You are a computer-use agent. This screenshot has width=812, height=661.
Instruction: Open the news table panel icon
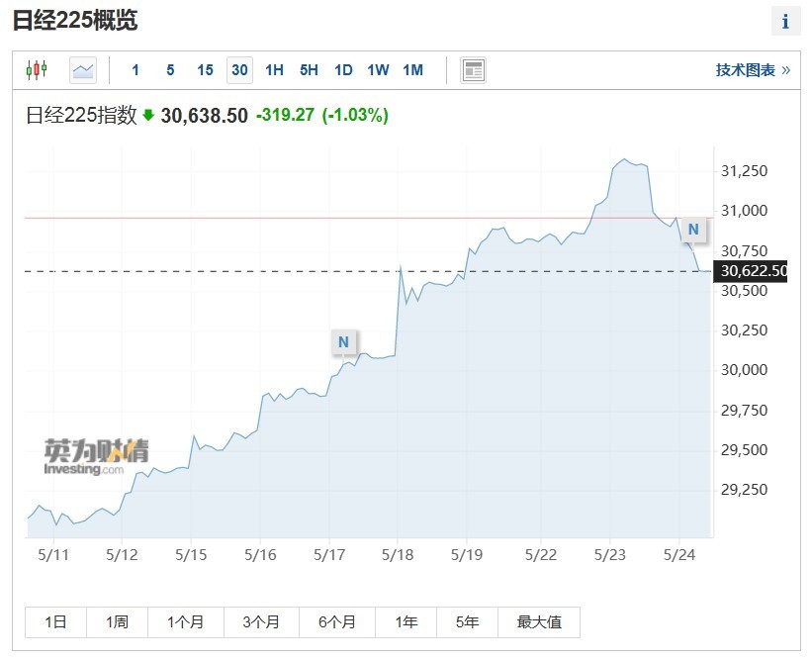[x=473, y=70]
